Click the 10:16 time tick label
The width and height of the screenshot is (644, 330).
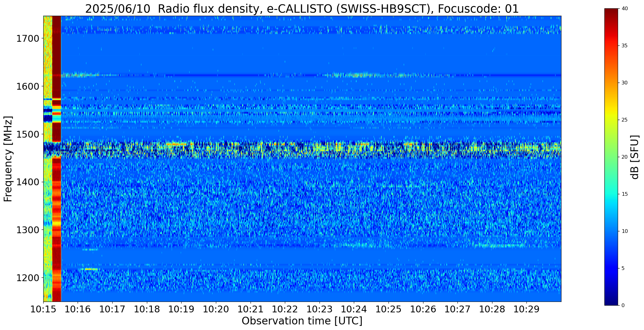pyautogui.click(x=78, y=309)
